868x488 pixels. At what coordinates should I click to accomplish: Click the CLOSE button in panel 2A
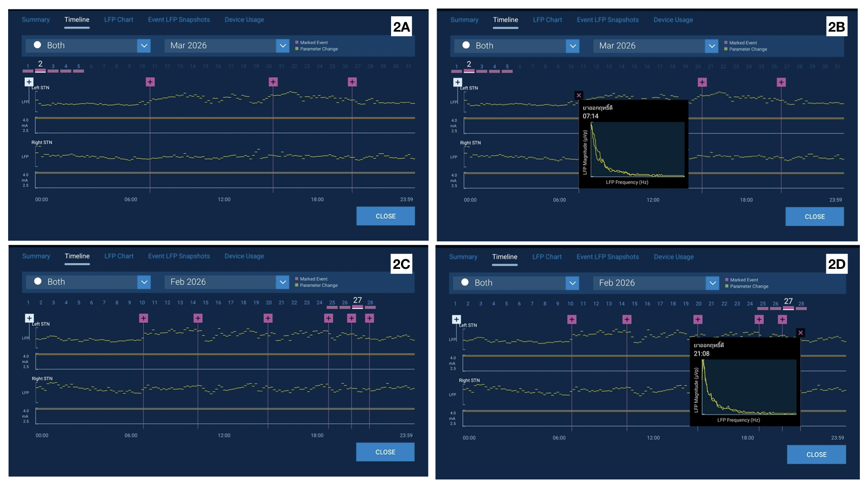(x=386, y=216)
